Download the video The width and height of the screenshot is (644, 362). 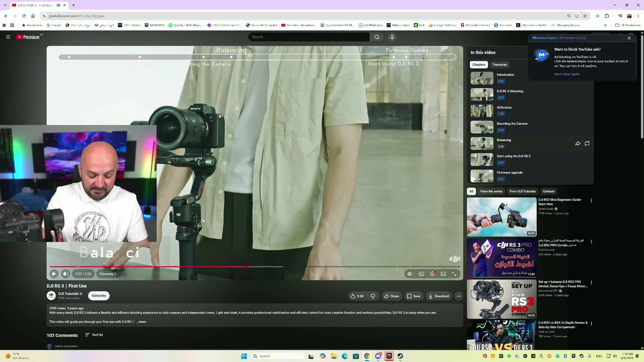(439, 296)
